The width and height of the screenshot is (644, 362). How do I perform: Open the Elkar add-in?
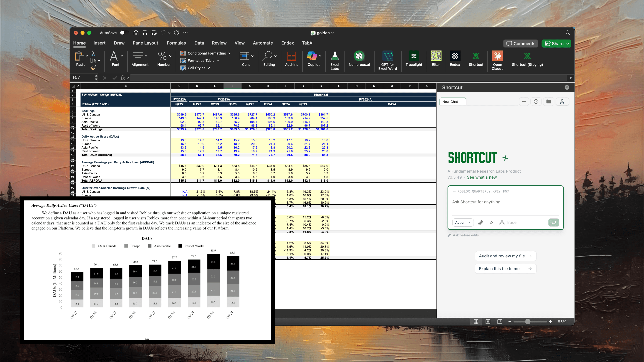[x=435, y=58]
